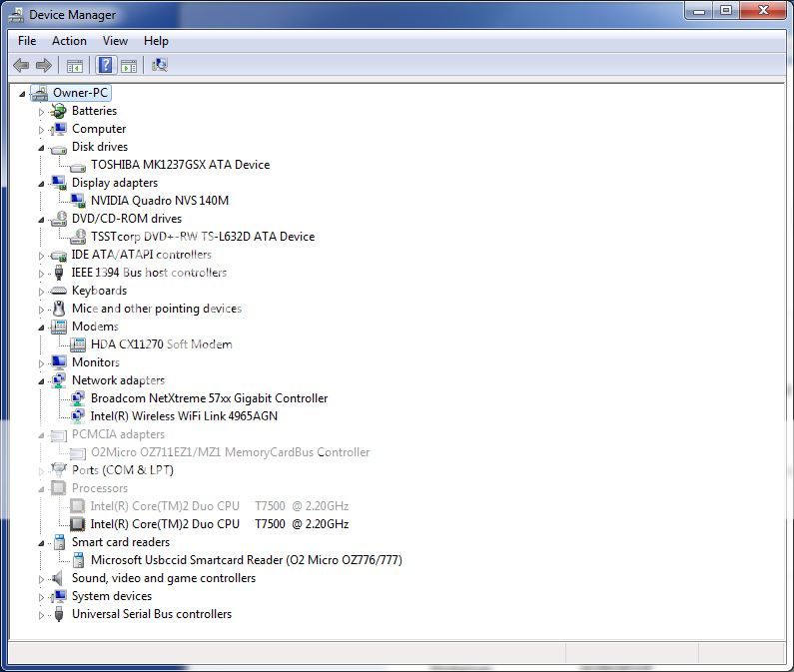This screenshot has height=672, width=794.
Task: Click the Ports (COM & LPT) icon
Action: [x=59, y=470]
